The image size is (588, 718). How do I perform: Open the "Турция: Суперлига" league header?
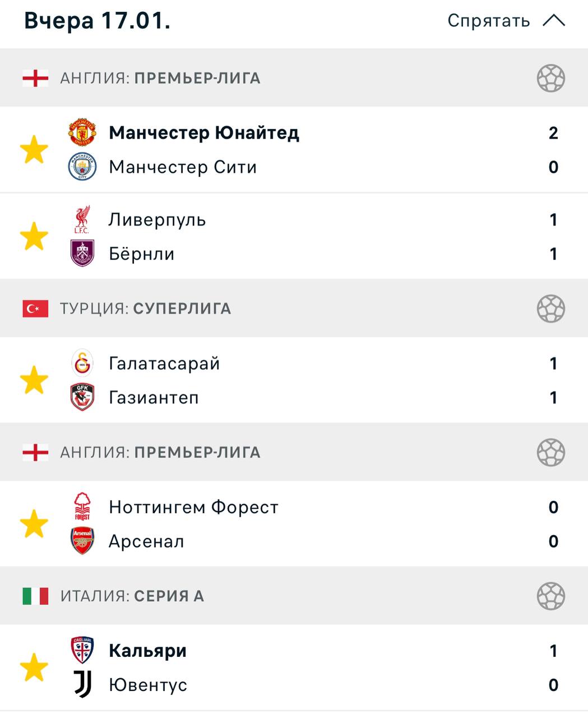tap(145, 309)
